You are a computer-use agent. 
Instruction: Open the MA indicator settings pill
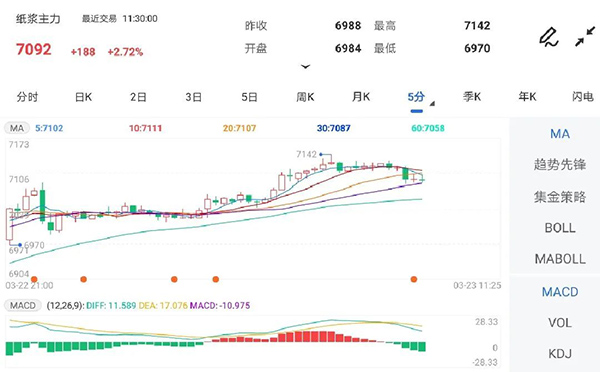coord(17,128)
